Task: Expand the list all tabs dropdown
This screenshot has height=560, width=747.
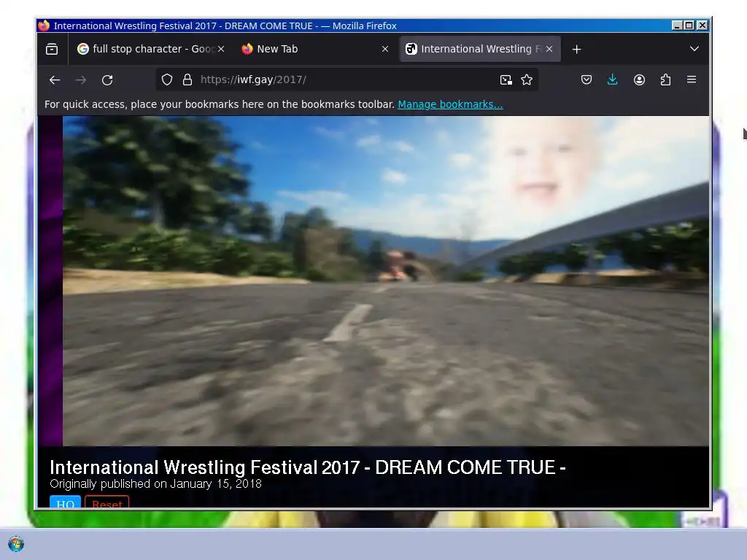Action: click(694, 49)
